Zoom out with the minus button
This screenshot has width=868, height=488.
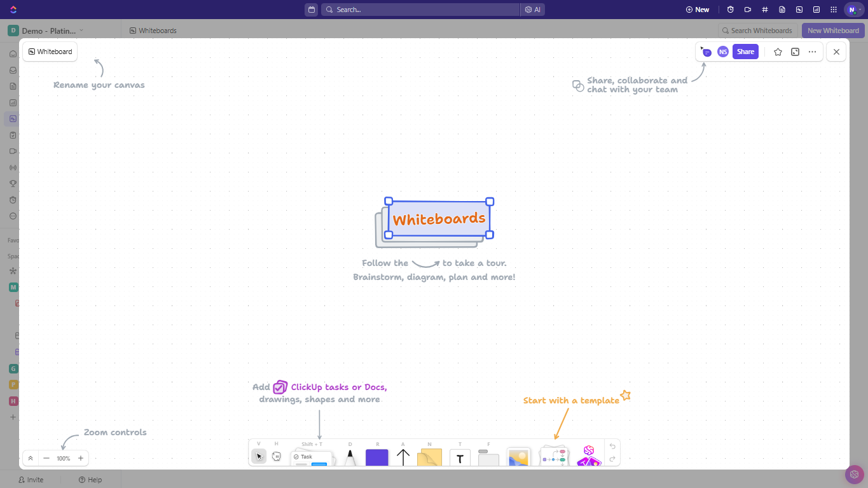pos(46,458)
